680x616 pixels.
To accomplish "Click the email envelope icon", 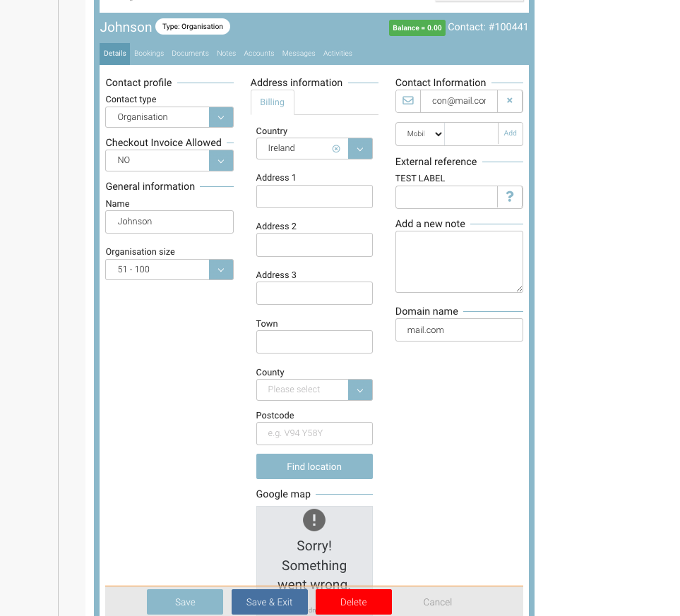I will tap(408, 101).
